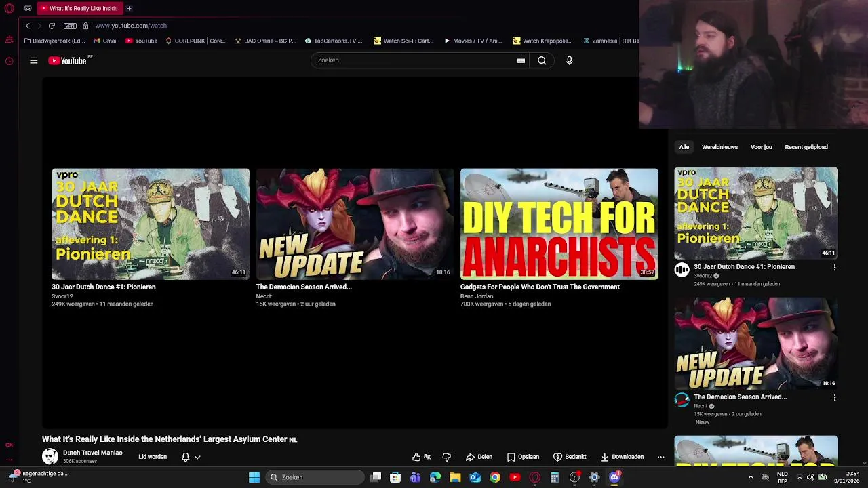Click the Windows taskbar Zoeken search box
The image size is (868, 488).
[x=315, y=477]
